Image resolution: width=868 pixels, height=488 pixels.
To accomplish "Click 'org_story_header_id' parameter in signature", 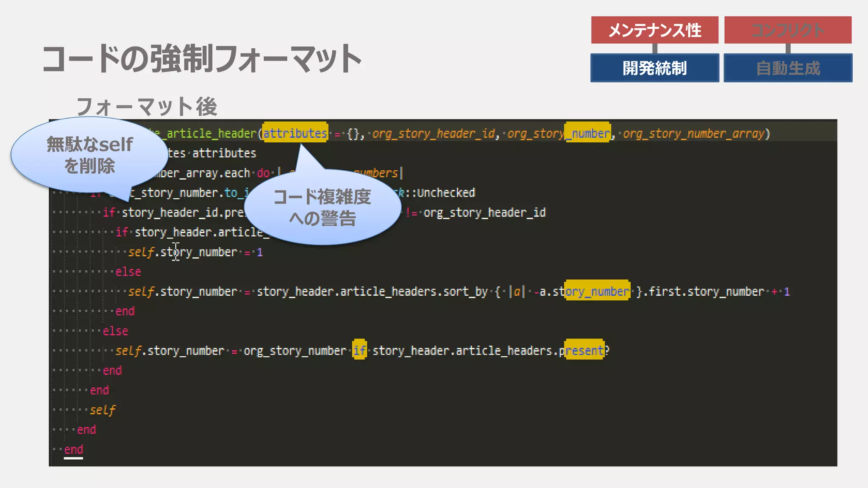I will click(x=434, y=133).
